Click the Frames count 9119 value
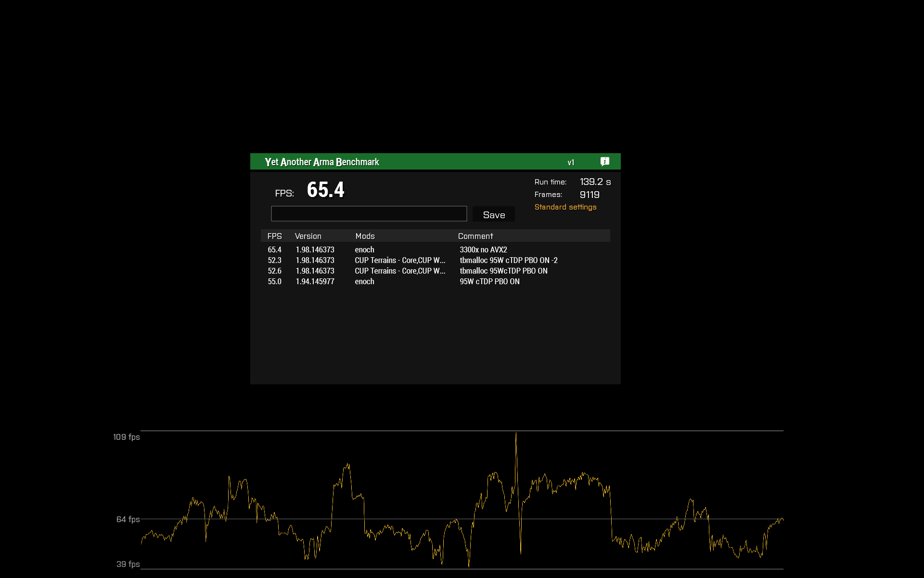 coord(590,195)
